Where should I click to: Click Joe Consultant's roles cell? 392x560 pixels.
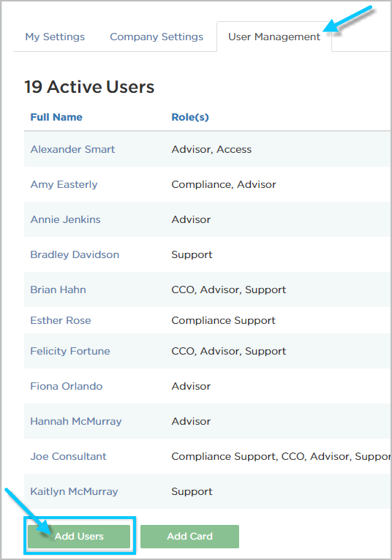(x=281, y=456)
